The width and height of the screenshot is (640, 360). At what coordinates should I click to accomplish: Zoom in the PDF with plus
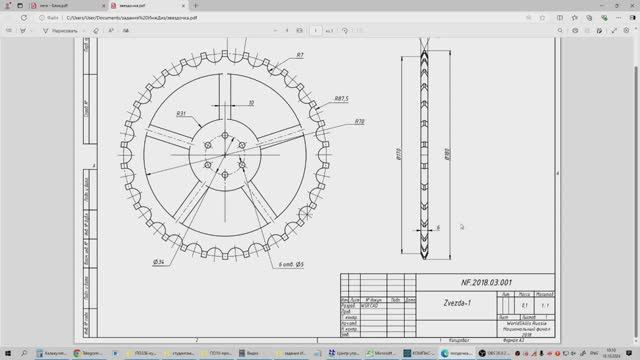(x=287, y=31)
